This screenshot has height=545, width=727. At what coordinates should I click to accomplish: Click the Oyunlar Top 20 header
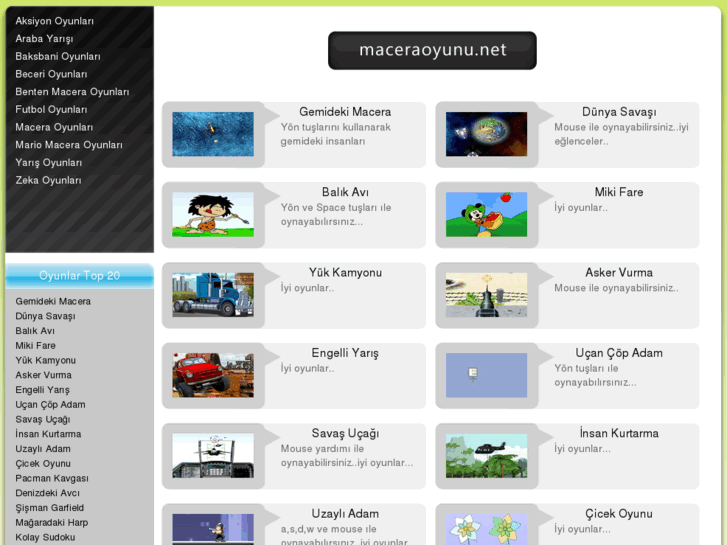pos(79,276)
